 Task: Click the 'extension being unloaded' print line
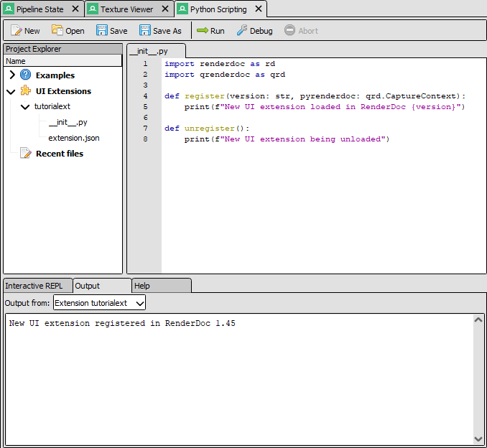point(287,139)
